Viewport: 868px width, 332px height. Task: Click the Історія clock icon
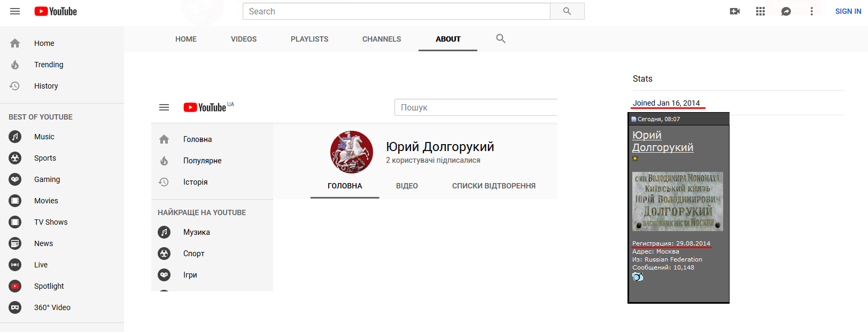click(x=164, y=182)
